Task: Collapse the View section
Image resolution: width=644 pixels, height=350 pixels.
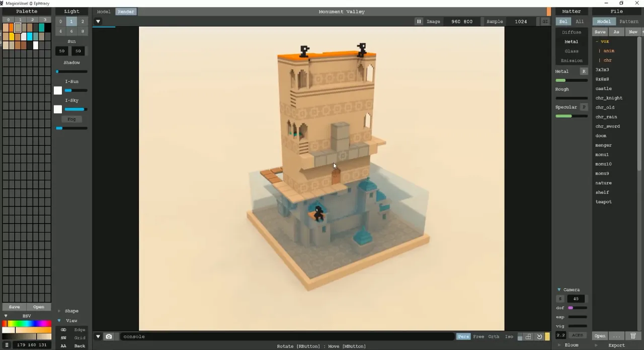Action: click(59, 321)
